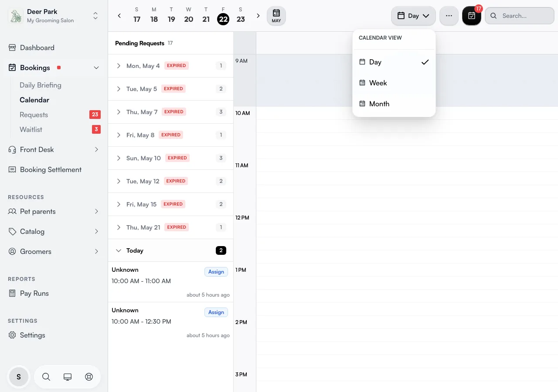558x392 pixels.
Task: Expand Tue, May 5 expired requests
Action: pos(170,89)
